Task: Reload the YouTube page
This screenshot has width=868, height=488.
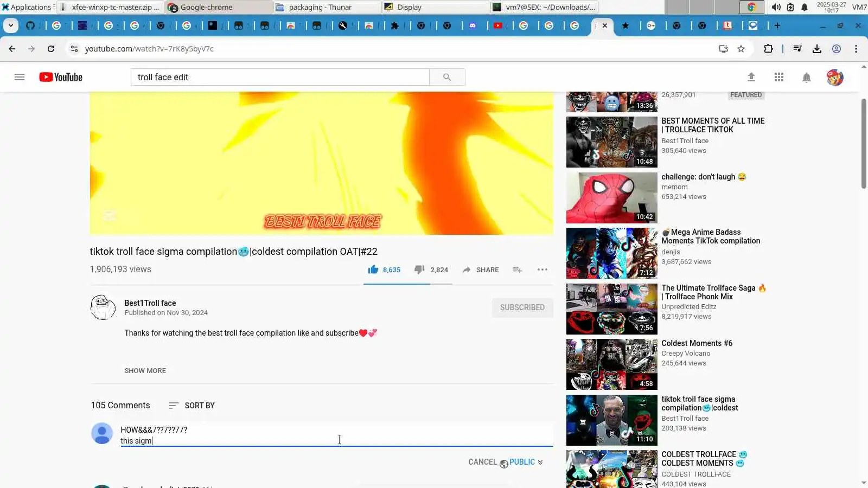Action: pyautogui.click(x=51, y=49)
